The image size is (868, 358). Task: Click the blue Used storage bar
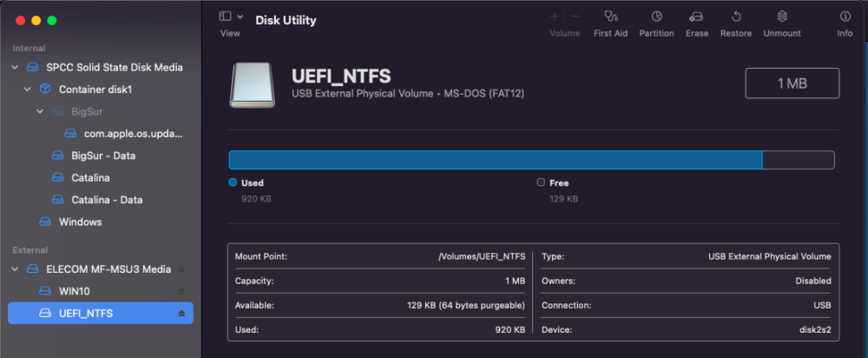pyautogui.click(x=496, y=160)
